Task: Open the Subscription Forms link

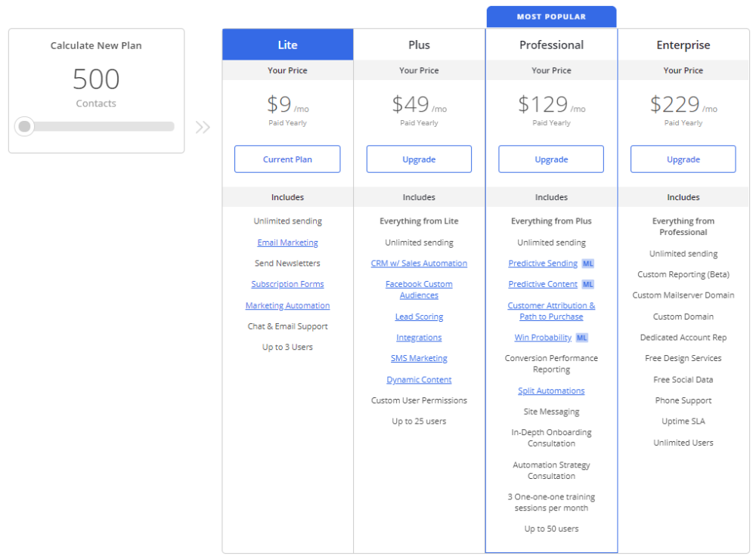Action: (x=287, y=284)
